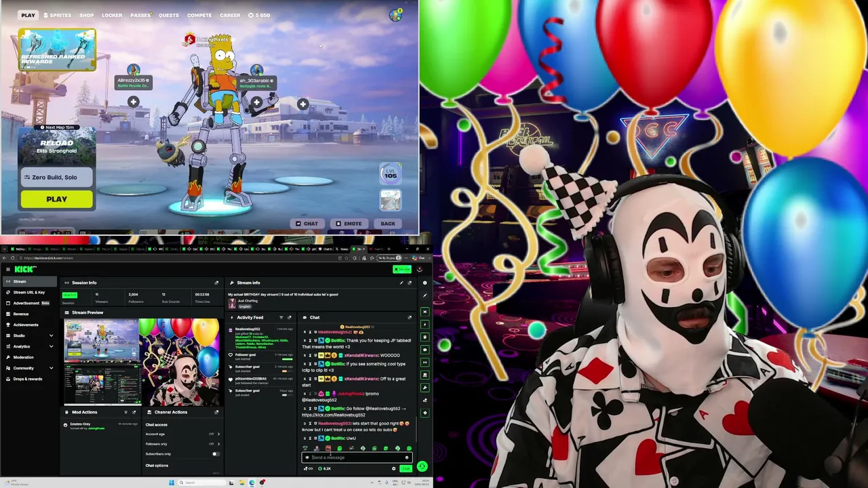Click the Kick logo
The height and width of the screenshot is (488, 868).
click(x=25, y=269)
